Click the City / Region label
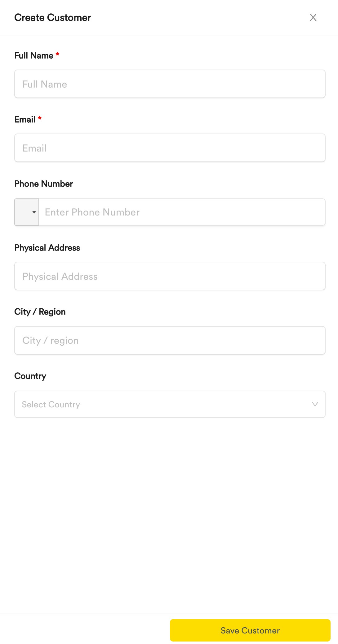Screen dimensions: 338x644 [40, 312]
